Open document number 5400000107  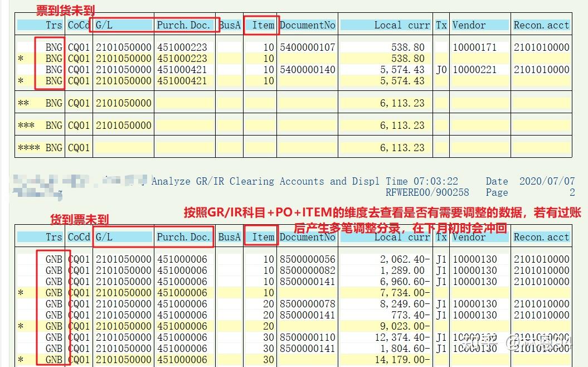(x=308, y=47)
